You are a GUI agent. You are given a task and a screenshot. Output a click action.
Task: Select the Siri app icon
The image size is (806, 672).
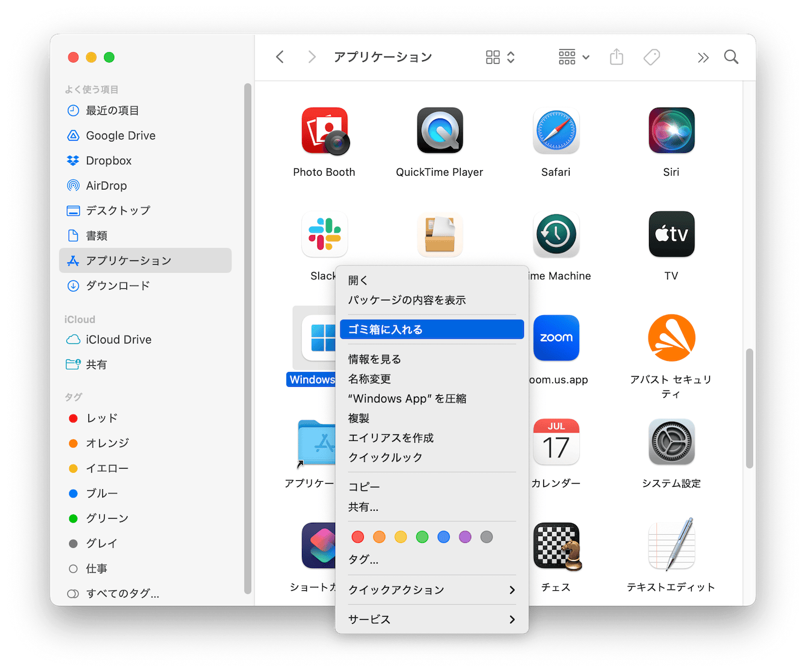click(671, 131)
